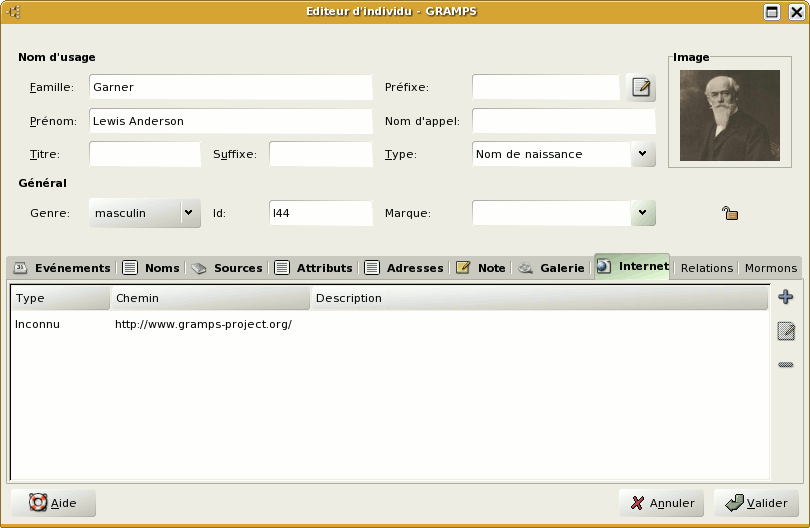Open help with the Aide button

[53, 503]
